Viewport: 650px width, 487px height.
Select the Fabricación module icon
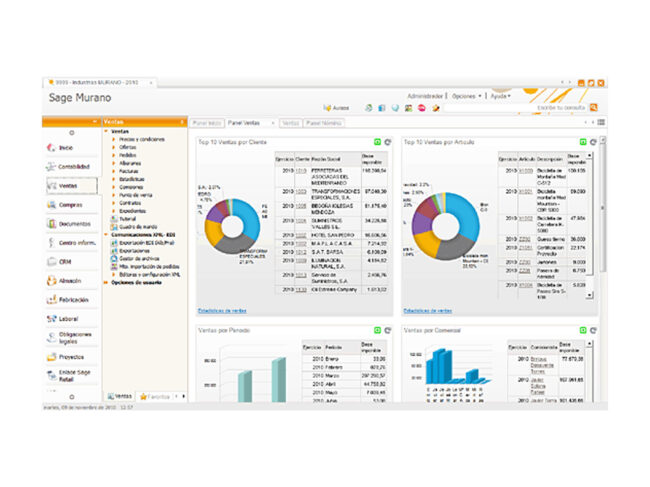pyautogui.click(x=70, y=299)
